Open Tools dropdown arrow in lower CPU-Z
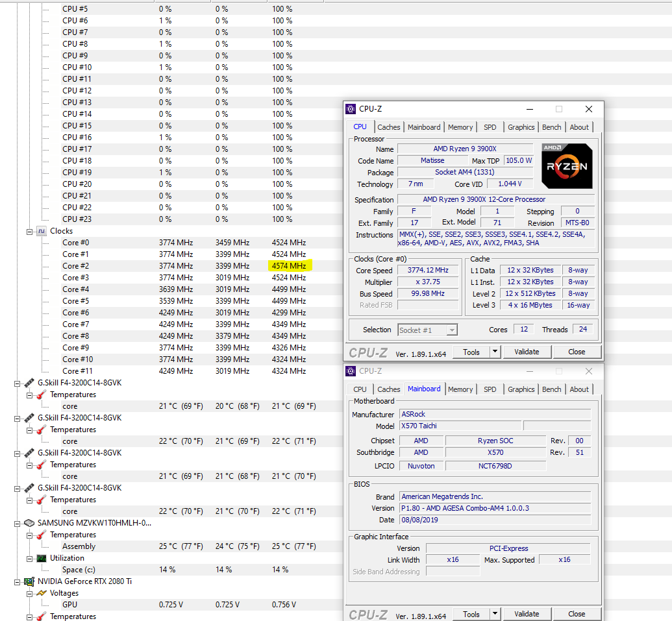 coord(495,614)
